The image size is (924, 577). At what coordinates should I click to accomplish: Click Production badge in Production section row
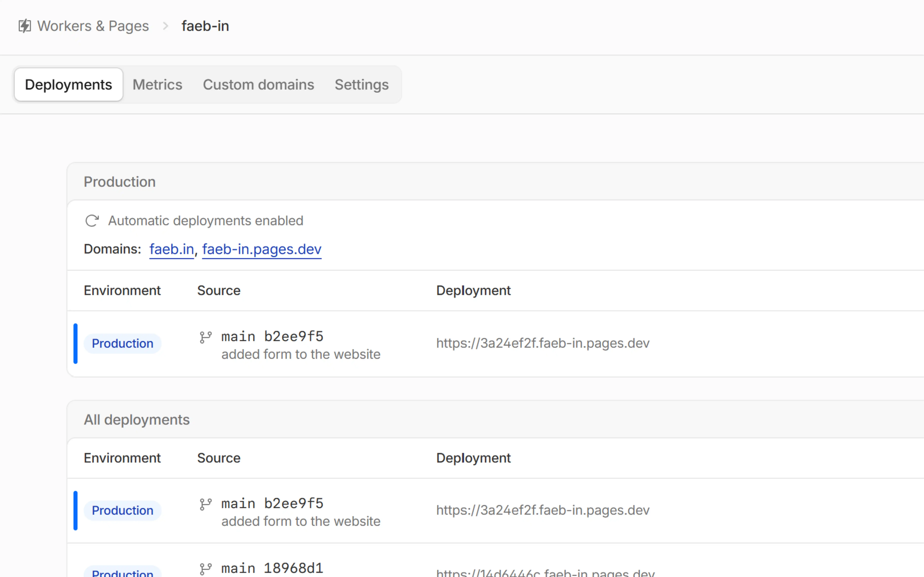123,343
